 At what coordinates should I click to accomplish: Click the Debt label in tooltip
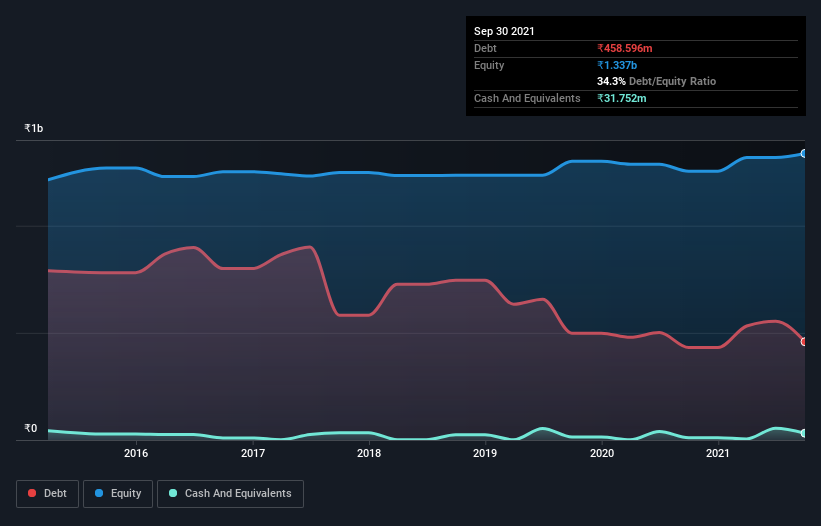[x=485, y=48]
